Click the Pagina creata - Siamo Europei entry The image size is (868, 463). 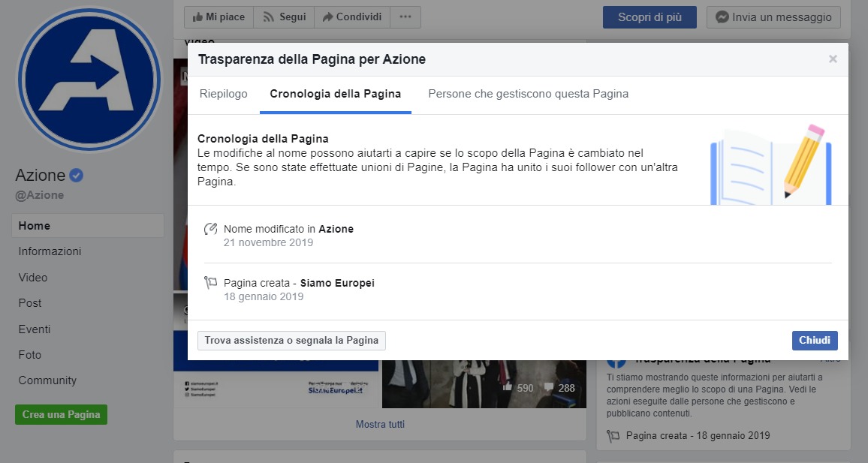299,283
